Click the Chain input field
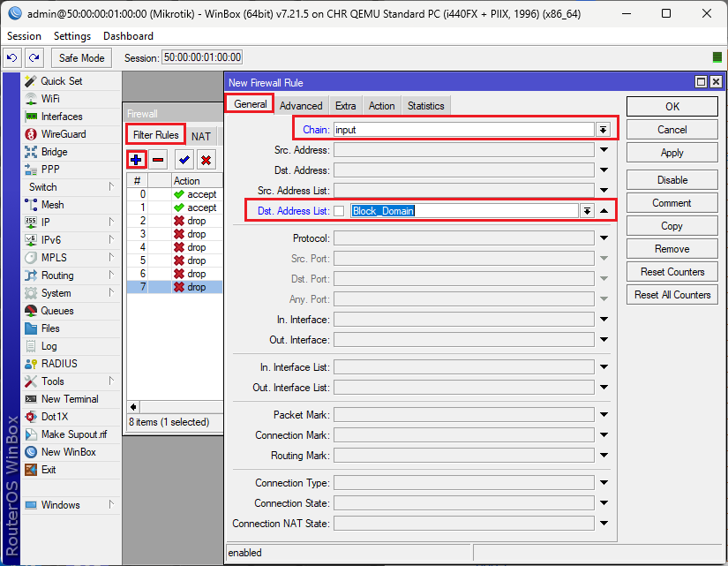 coord(463,130)
